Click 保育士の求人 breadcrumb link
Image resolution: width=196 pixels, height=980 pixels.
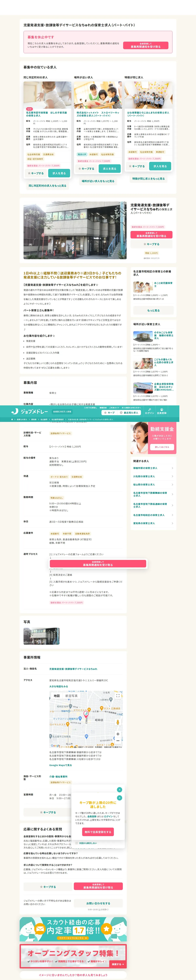pyautogui.click(x=22, y=419)
